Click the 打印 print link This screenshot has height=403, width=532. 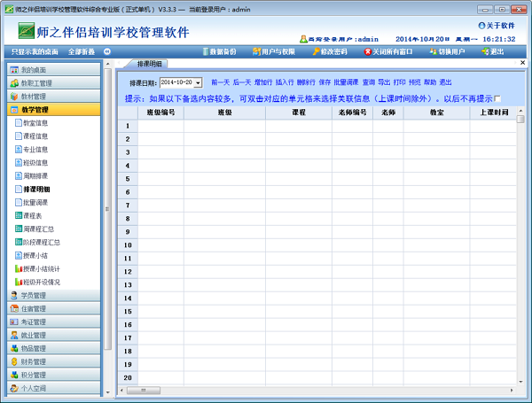[x=399, y=82]
